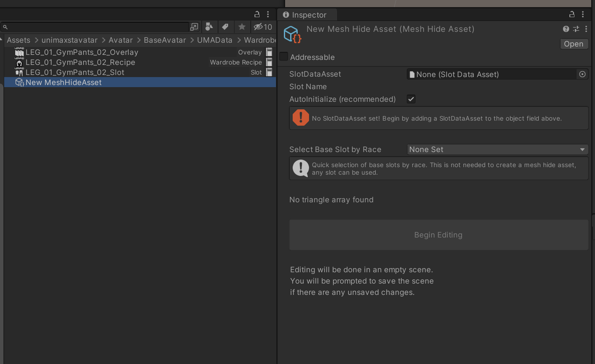
Task: Expand the Select Base Slot by Race dropdown
Action: [x=498, y=150]
